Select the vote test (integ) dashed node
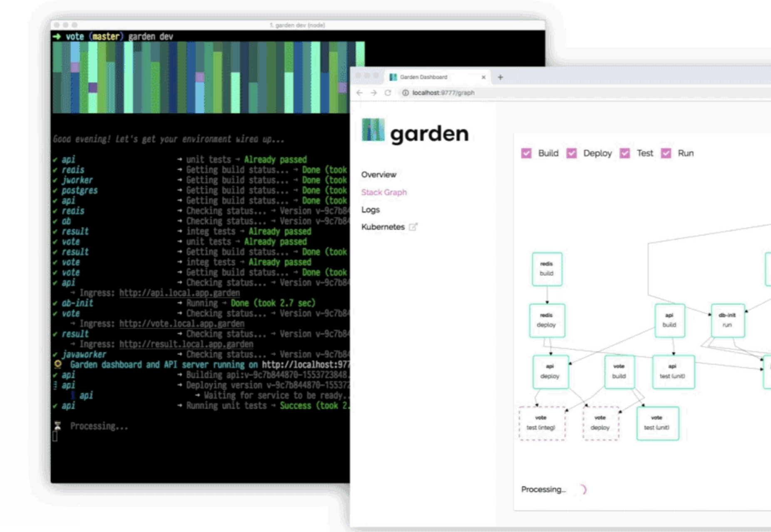771x532 pixels. click(x=542, y=423)
